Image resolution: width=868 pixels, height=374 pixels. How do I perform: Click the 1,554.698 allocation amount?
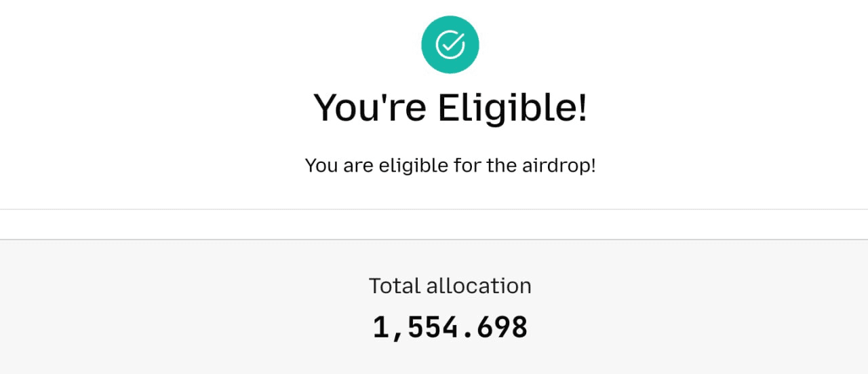pyautogui.click(x=450, y=328)
